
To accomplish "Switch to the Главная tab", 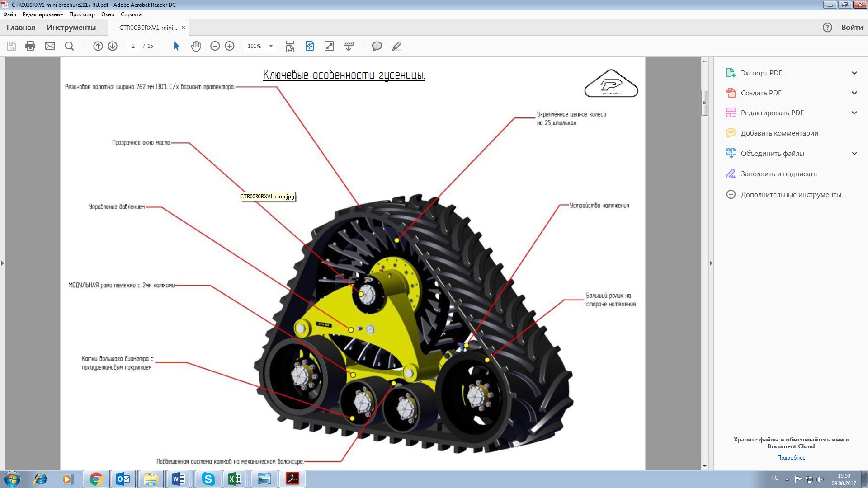I will 21,28.
